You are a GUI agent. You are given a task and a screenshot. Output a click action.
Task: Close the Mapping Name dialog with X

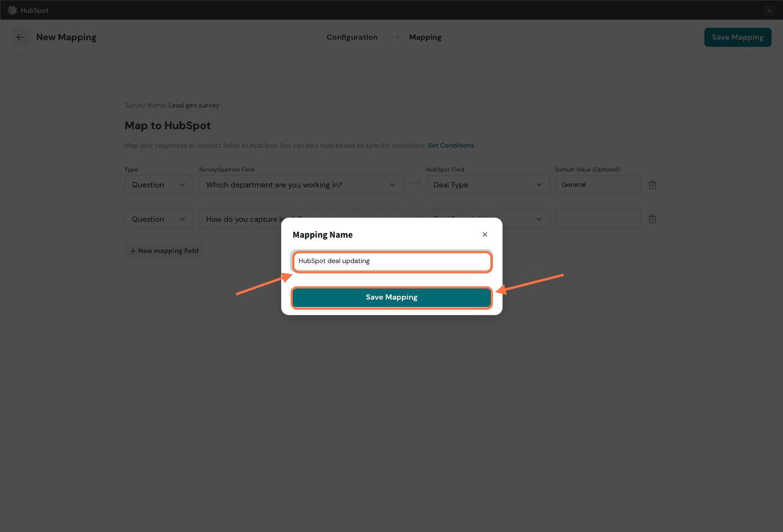pyautogui.click(x=484, y=235)
